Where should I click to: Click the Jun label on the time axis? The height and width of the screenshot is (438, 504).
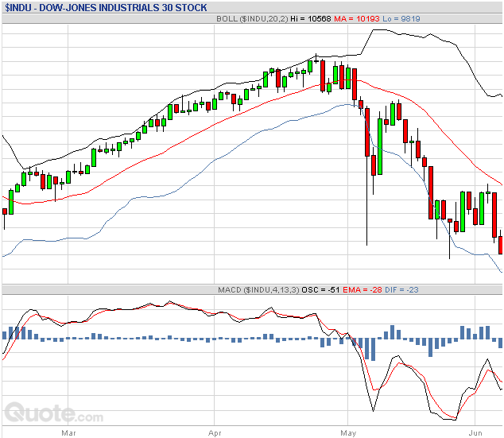point(475,433)
